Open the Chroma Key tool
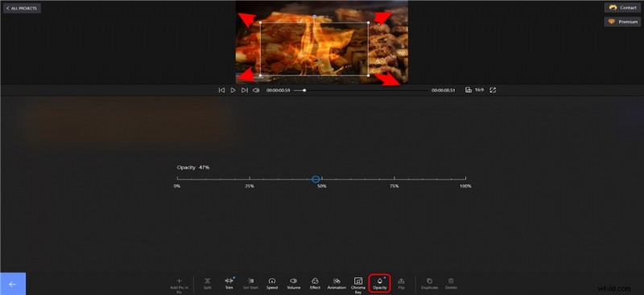Image resolution: width=644 pixels, height=295 pixels. pyautogui.click(x=358, y=285)
